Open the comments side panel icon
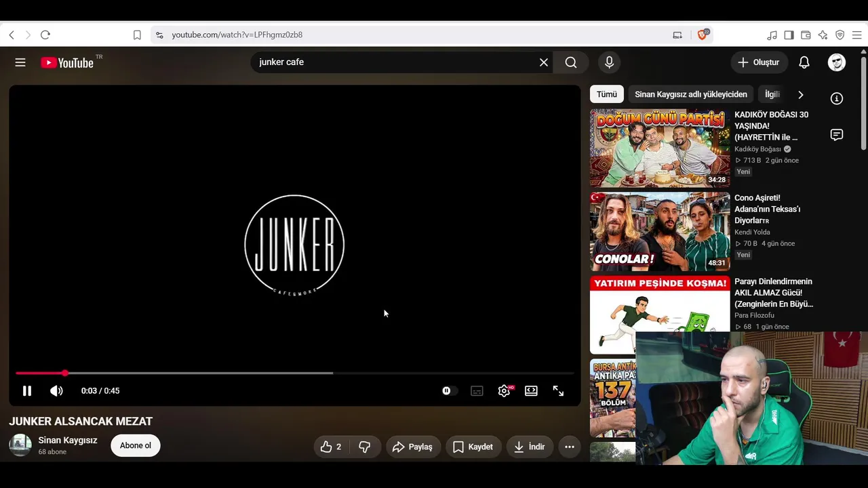Screen dimensions: 868x488 pyautogui.click(x=837, y=135)
